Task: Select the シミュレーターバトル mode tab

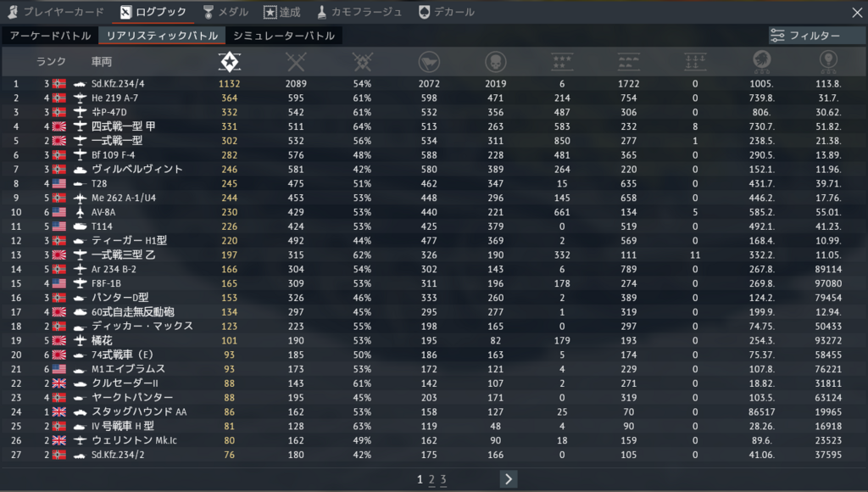Action: coord(284,36)
